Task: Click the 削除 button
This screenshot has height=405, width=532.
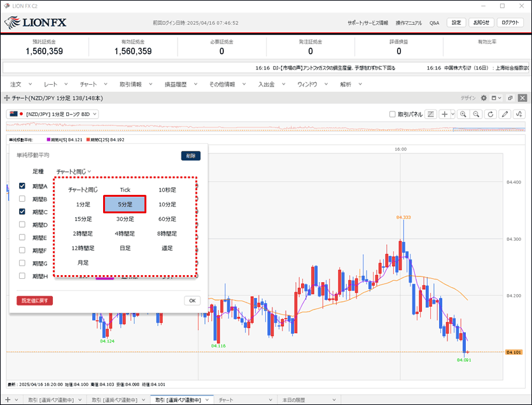Action: (x=191, y=156)
